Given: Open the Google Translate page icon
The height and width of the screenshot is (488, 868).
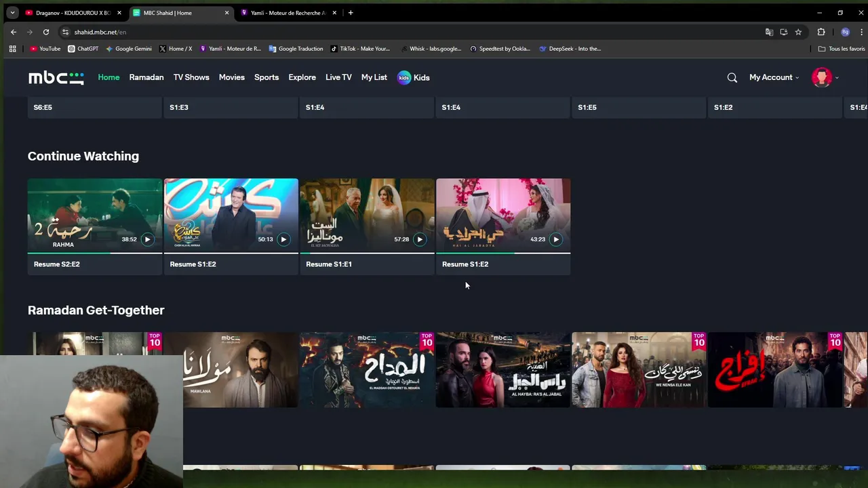Looking at the screenshot, I should (769, 32).
